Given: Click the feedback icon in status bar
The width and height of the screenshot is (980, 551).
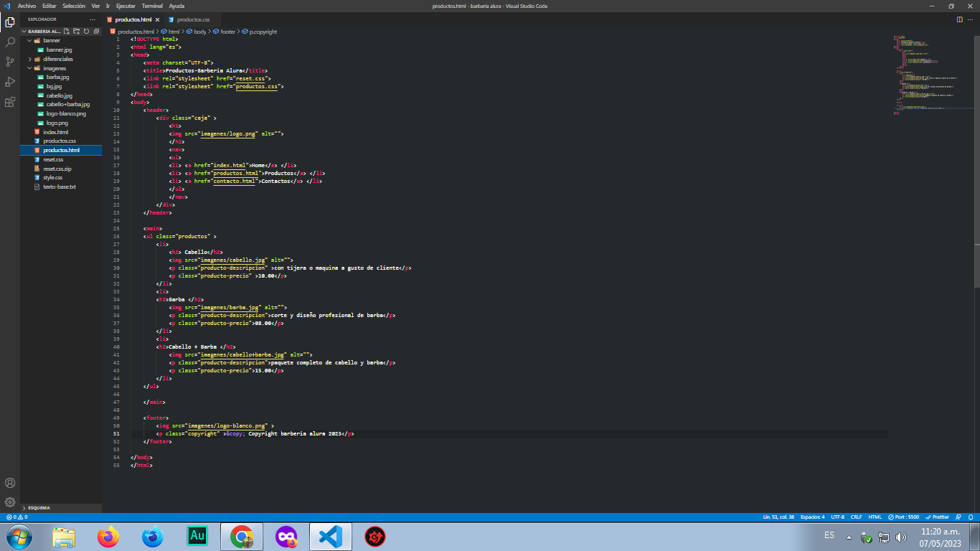Looking at the screenshot, I should 959,517.
